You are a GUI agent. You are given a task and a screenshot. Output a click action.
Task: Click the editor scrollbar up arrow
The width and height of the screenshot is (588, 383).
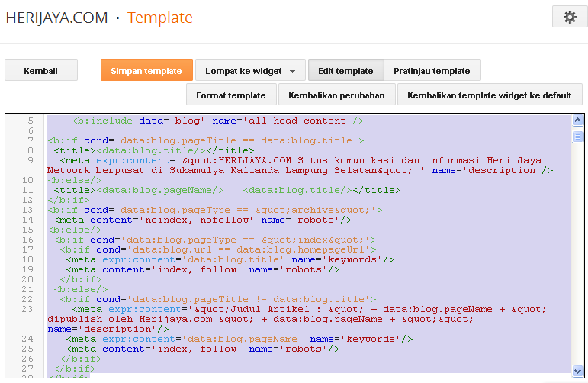[577, 121]
